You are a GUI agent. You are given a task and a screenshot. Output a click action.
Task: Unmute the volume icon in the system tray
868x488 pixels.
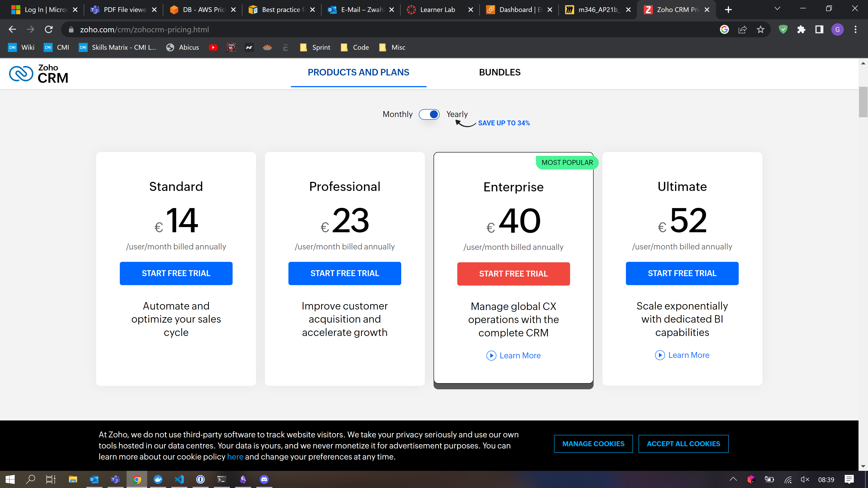click(805, 479)
